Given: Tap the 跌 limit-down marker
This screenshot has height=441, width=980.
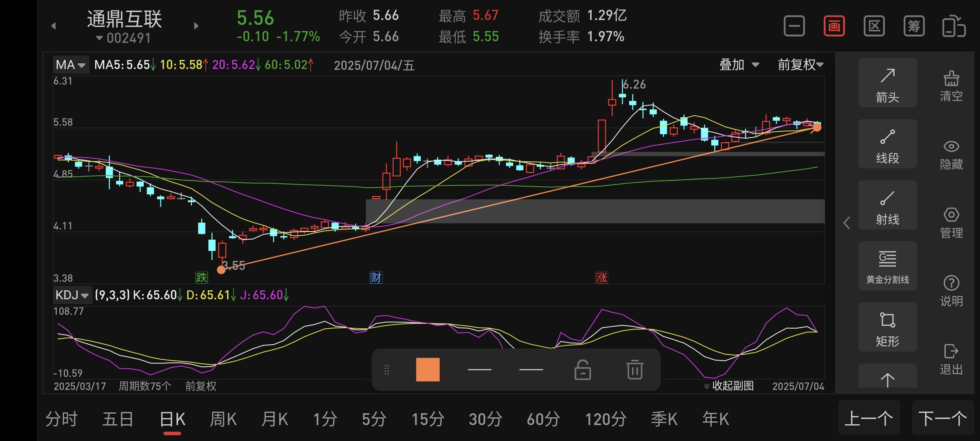Looking at the screenshot, I should pos(202,278).
